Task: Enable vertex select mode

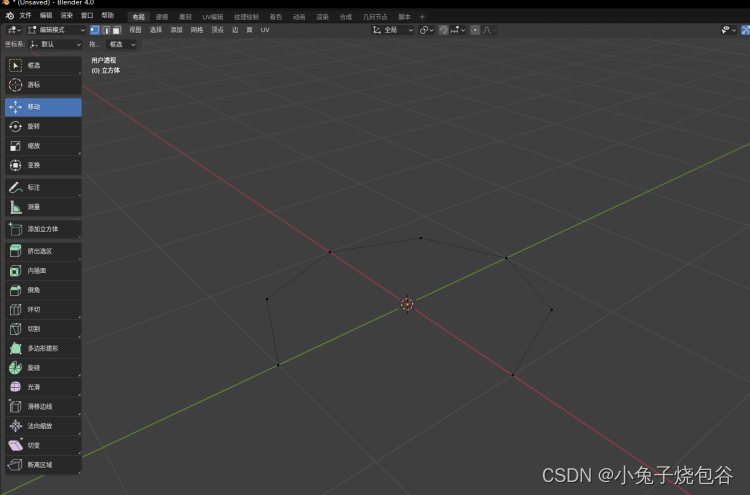Action: point(95,30)
